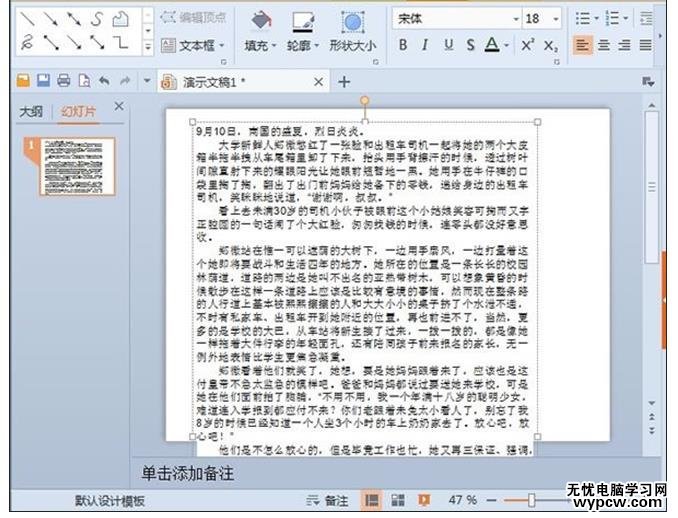Click the bulleted list icon

point(583,19)
